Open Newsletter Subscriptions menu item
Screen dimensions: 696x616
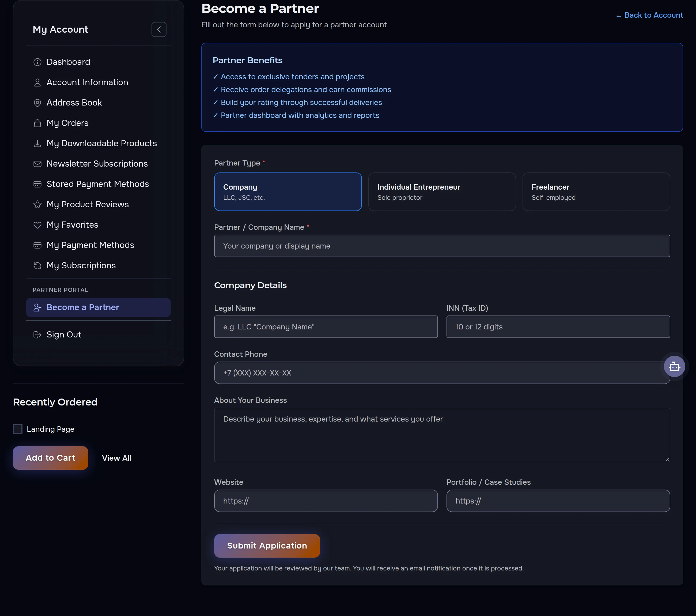[x=99, y=164]
